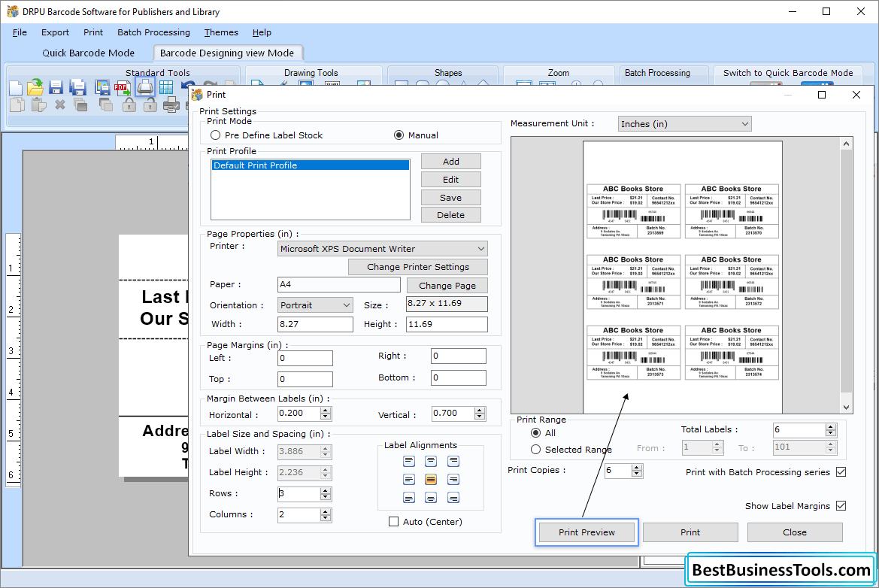Click the Change Printer Settings button
This screenshot has height=588, width=879.
point(417,267)
